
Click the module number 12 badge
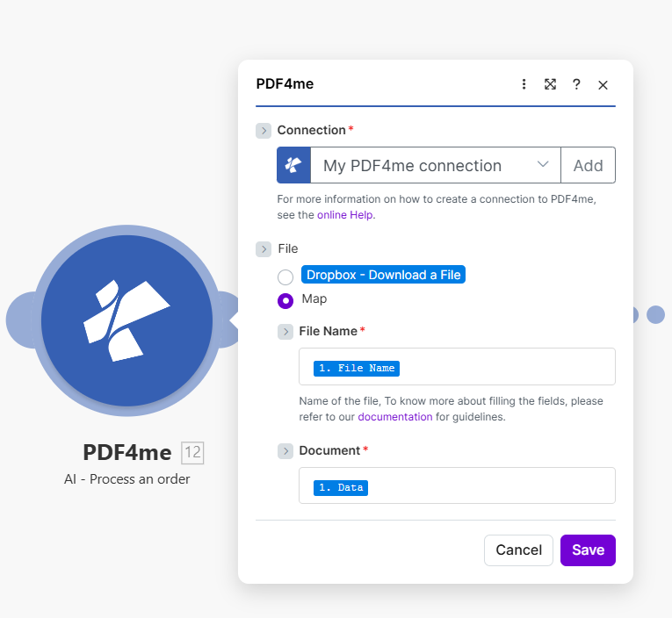point(192,453)
